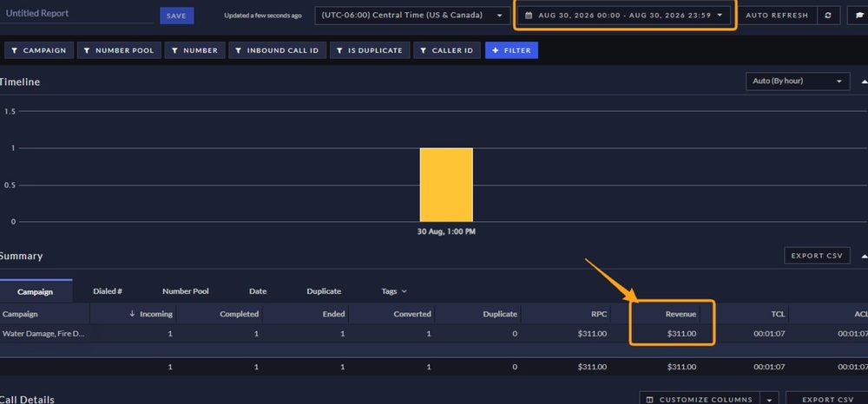Switch to the Dialed # tab
Viewport: 868px width, 404px height.
(108, 291)
